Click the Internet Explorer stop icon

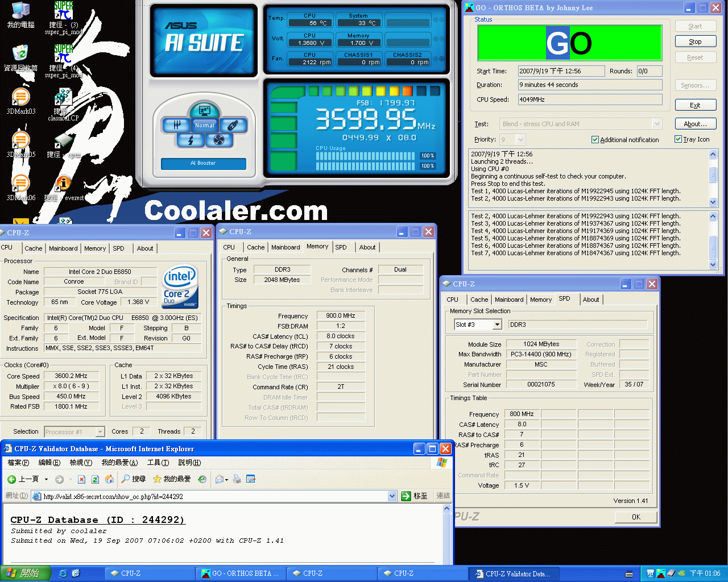click(x=81, y=479)
